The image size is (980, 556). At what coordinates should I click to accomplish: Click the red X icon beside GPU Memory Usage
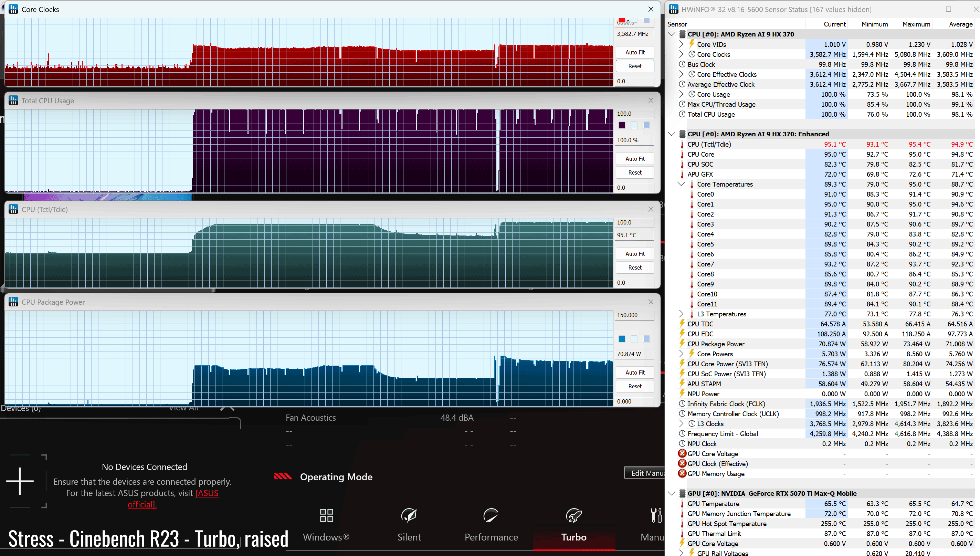coord(682,473)
